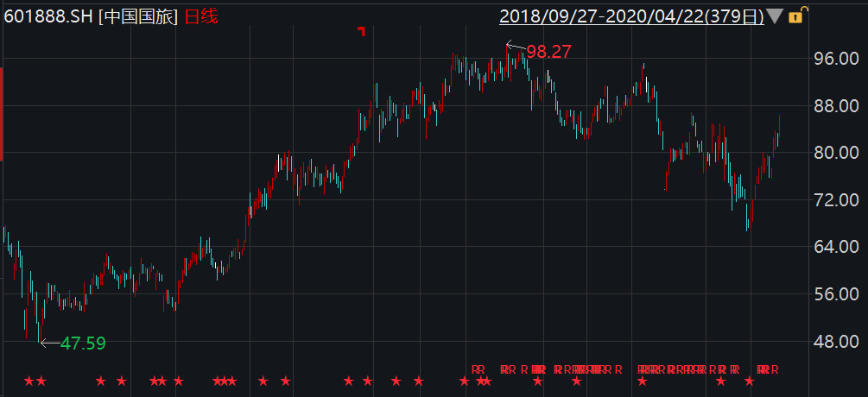This screenshot has height=397, width=868.
Task: Click the 601888.SH stock code
Action: click(x=48, y=16)
